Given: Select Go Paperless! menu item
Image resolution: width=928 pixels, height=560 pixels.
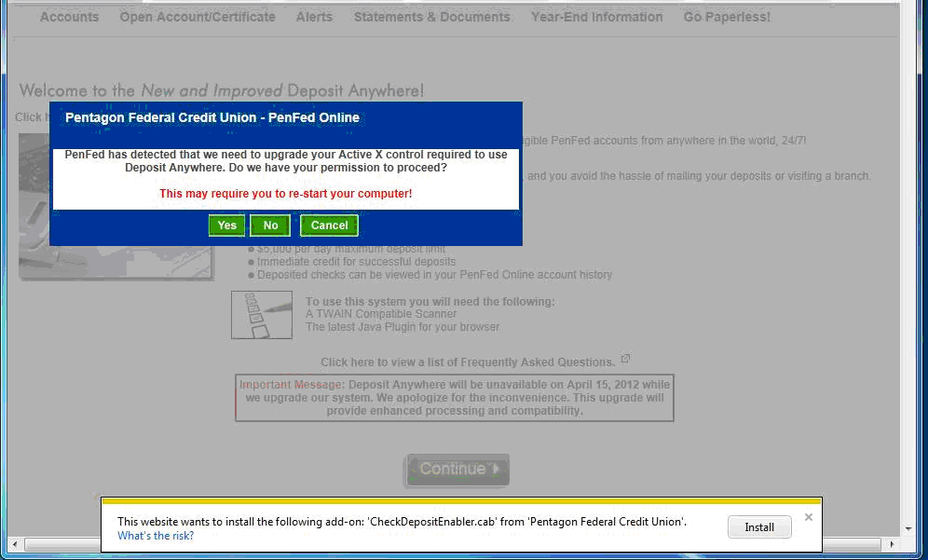Looking at the screenshot, I should click(727, 17).
